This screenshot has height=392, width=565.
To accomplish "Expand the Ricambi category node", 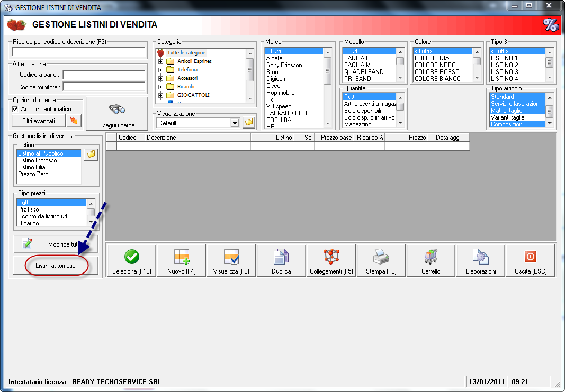I will (160, 87).
